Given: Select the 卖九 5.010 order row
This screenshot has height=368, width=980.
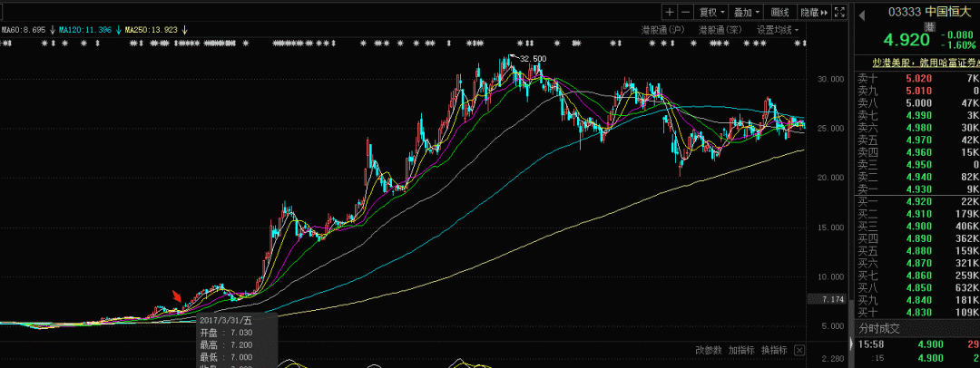Looking at the screenshot, I should point(917,91).
